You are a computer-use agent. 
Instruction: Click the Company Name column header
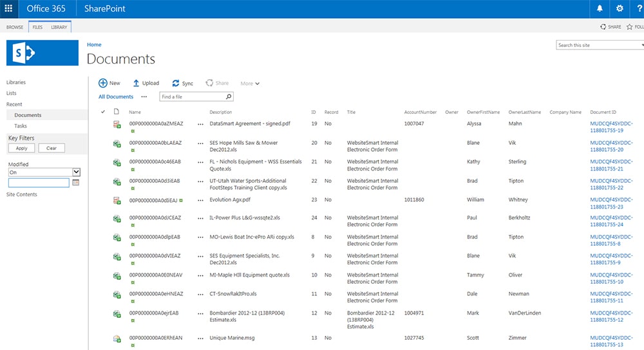point(565,112)
